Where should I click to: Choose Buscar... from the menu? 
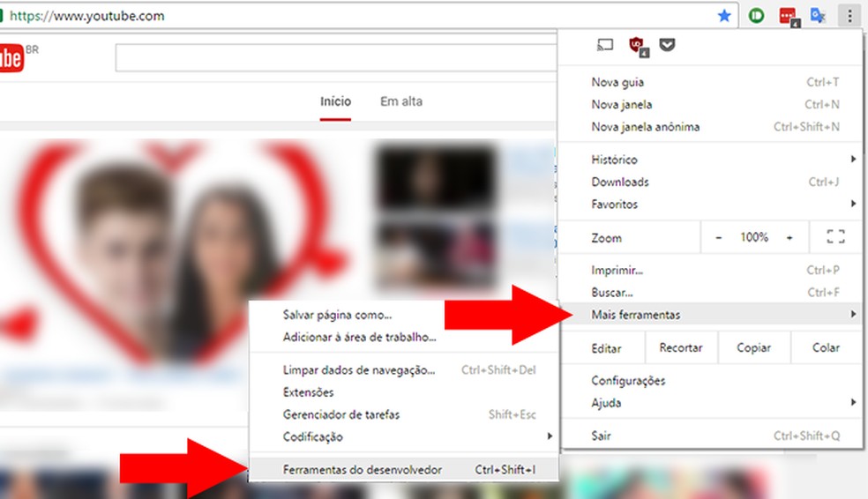click(711, 292)
